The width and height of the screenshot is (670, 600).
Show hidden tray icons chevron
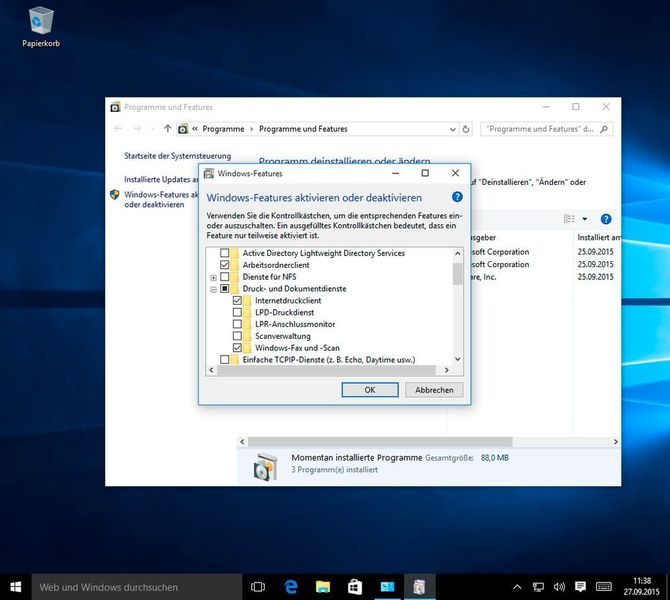(x=517, y=587)
